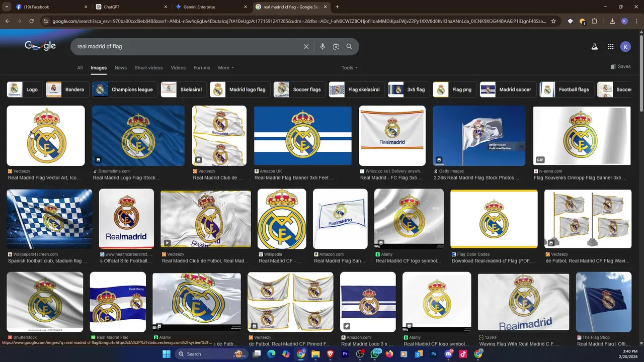The height and width of the screenshot is (362, 644).
Task: Bookmark this page with the star icon
Action: tap(553, 21)
